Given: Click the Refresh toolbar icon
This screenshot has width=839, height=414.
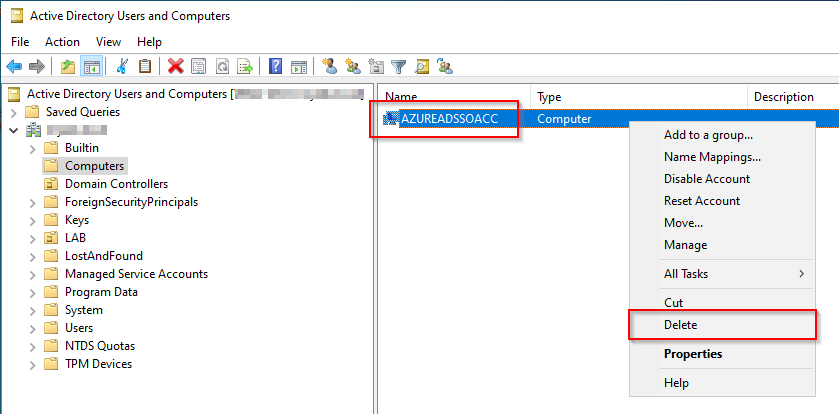Looking at the screenshot, I should (x=222, y=66).
